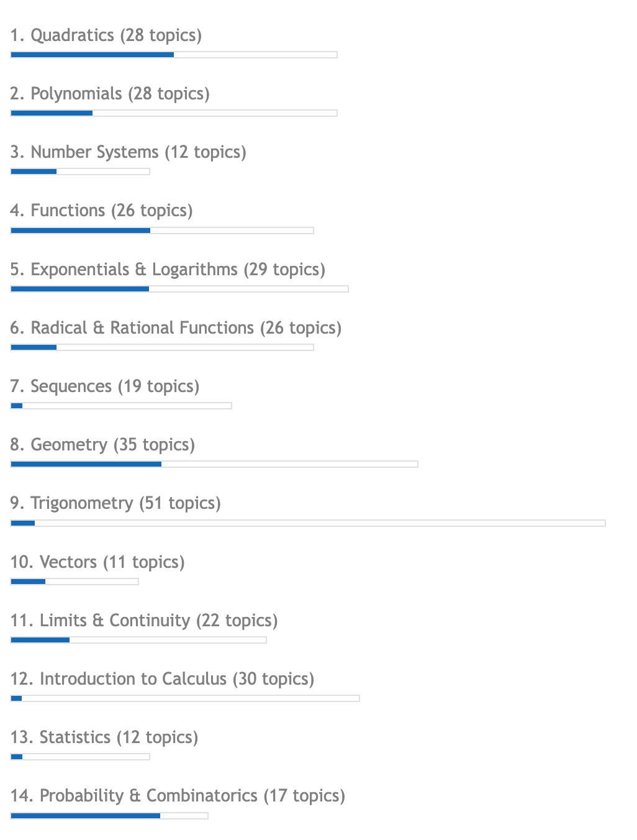
Task: Click the Probability & Combinatorics progress bar
Action: (109, 816)
